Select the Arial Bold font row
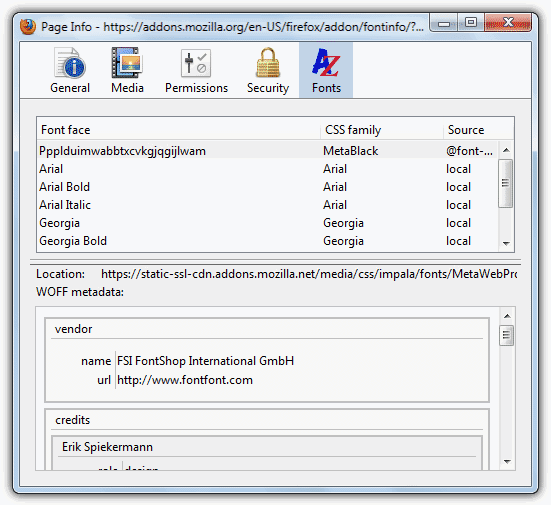The width and height of the screenshot is (551, 505). [267, 187]
